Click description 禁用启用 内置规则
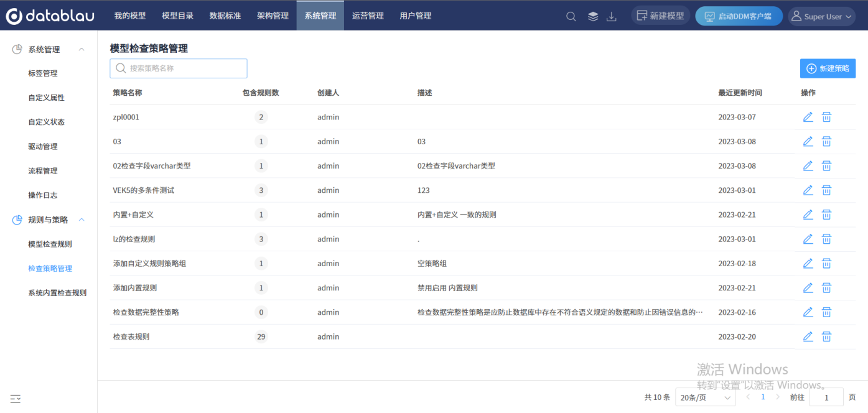This screenshot has width=868, height=413. point(447,287)
